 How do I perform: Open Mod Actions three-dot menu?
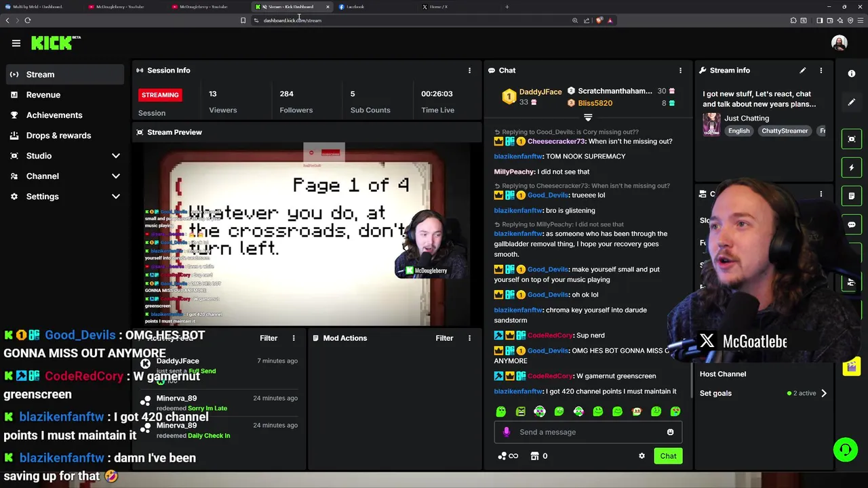[469, 338]
